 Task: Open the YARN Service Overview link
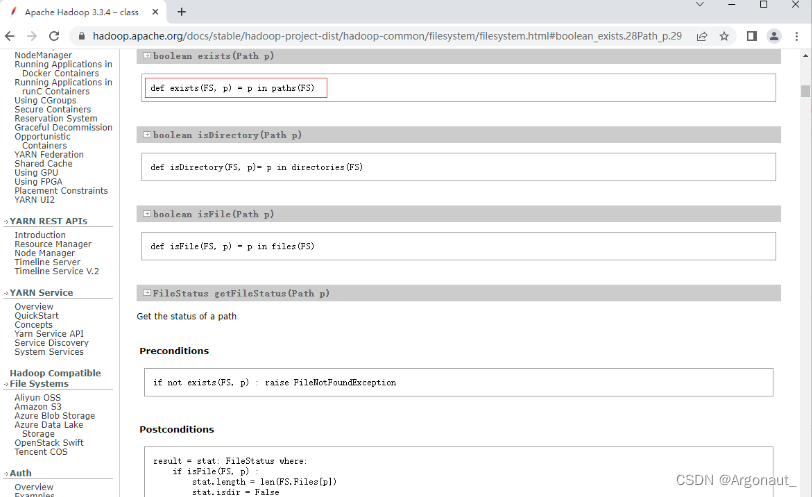click(x=34, y=306)
